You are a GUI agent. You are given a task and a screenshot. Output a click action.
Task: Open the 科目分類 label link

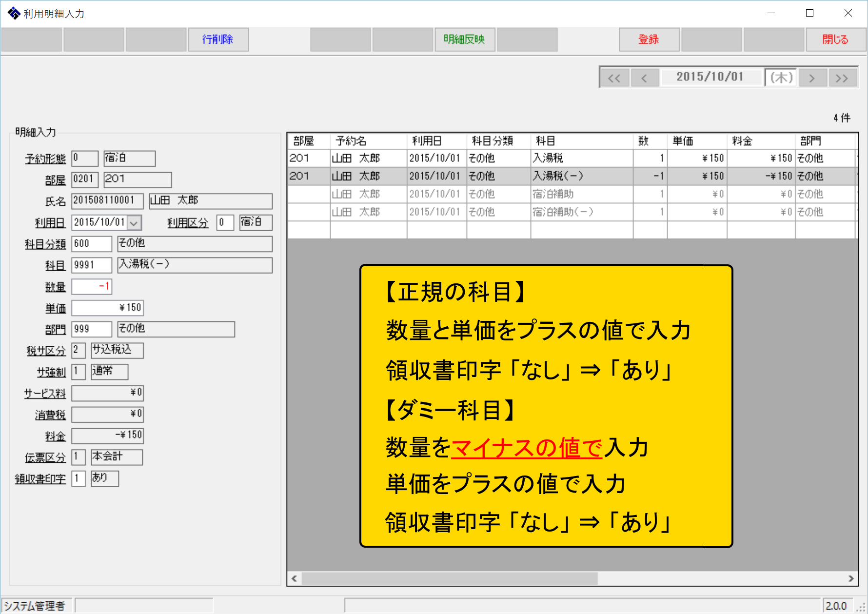[45, 244]
